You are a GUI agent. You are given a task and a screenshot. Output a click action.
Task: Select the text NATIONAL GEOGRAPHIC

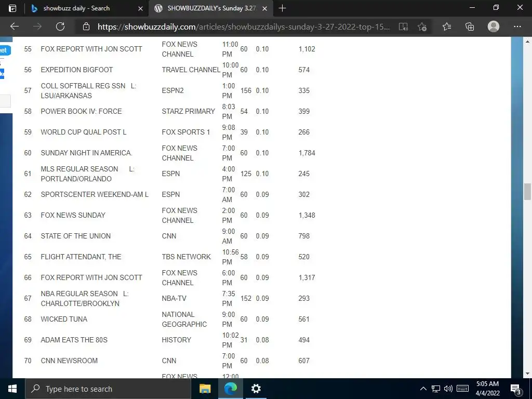click(184, 320)
